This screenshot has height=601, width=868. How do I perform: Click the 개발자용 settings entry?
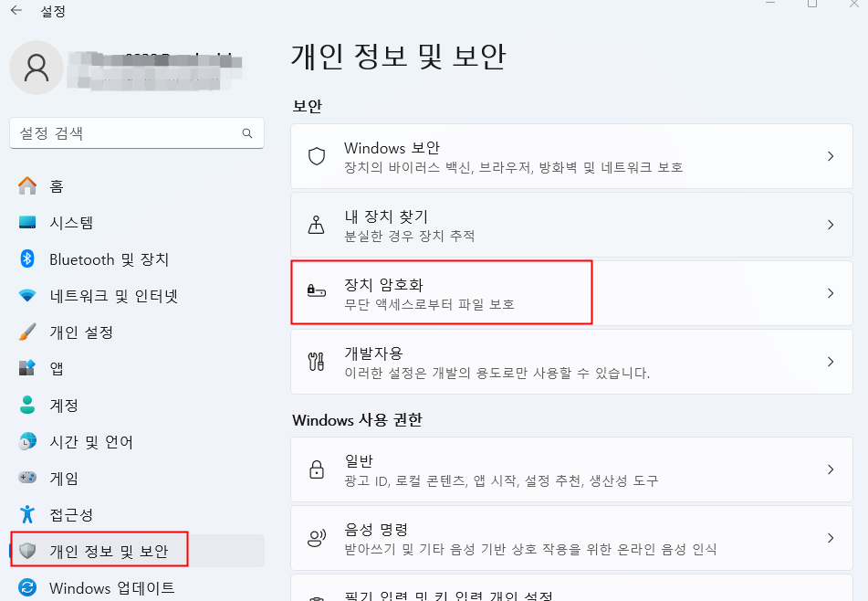click(x=548, y=361)
